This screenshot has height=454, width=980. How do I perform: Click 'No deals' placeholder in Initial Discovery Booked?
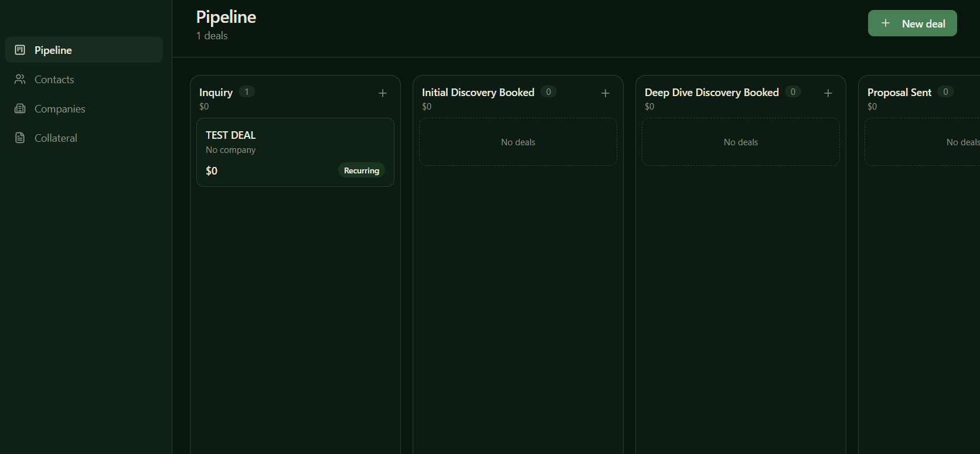pyautogui.click(x=518, y=142)
